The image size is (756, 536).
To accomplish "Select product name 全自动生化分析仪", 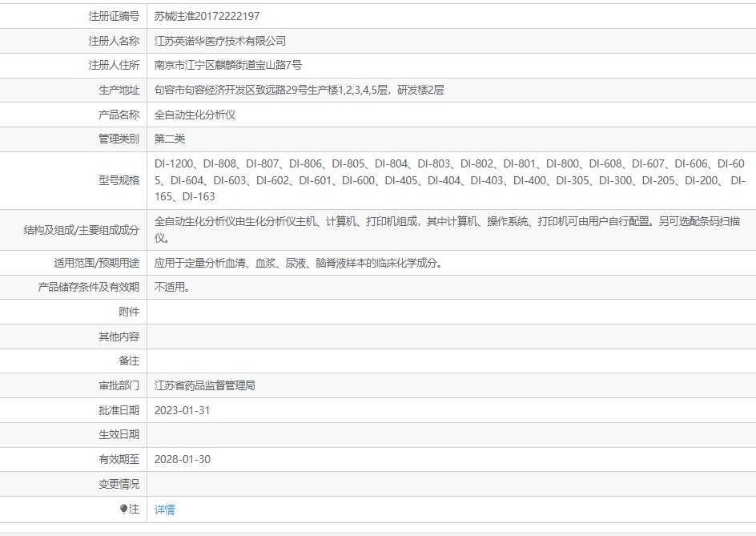I will pyautogui.click(x=195, y=115).
